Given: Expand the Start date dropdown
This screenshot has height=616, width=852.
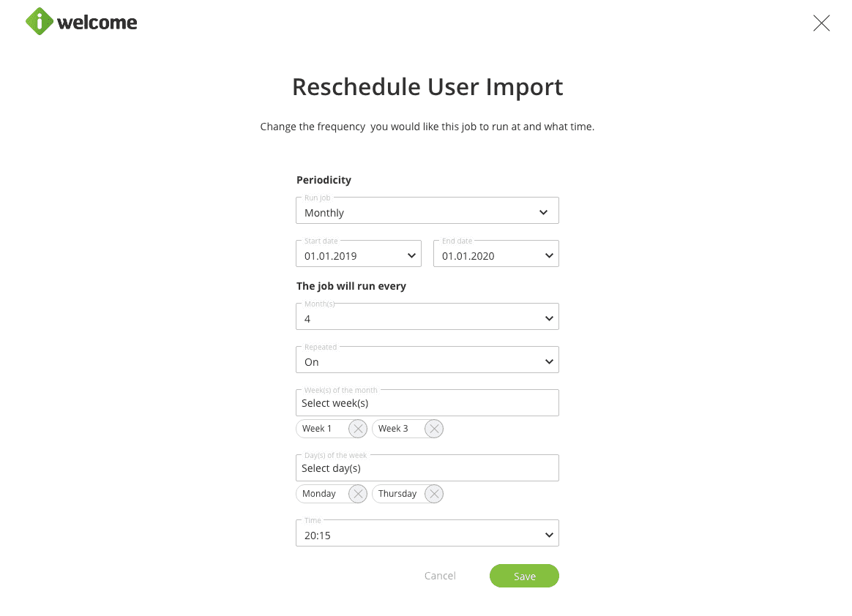Looking at the screenshot, I should pos(358,255).
